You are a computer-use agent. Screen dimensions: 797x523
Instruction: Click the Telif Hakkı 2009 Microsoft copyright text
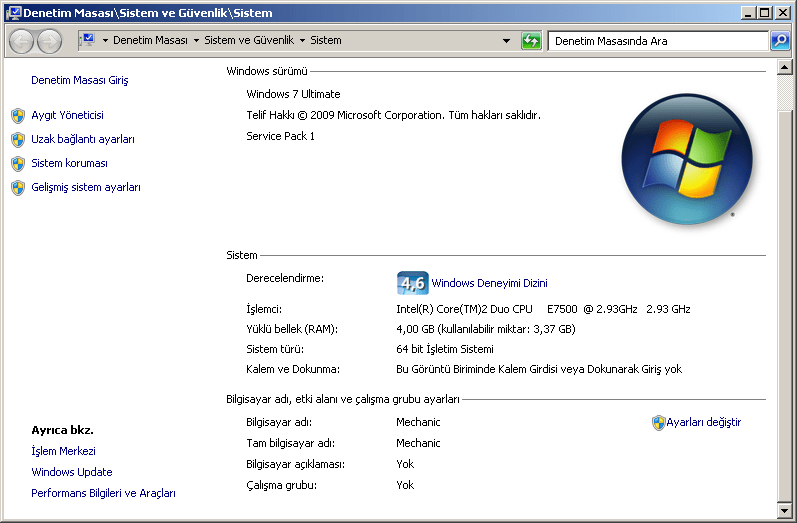[x=393, y=115]
